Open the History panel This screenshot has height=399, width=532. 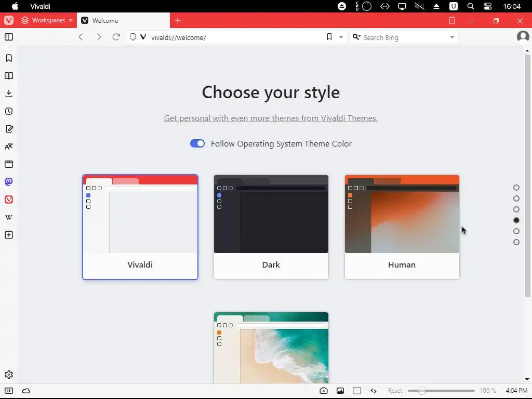coord(9,111)
